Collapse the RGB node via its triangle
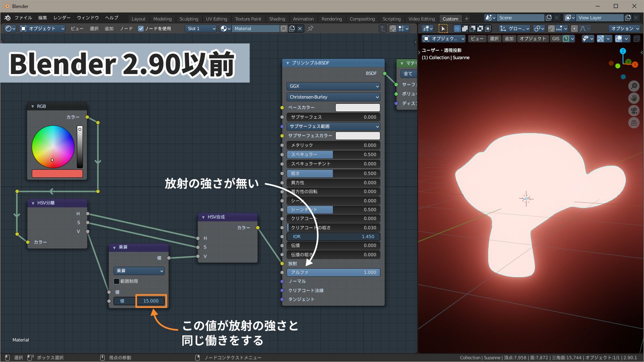644x362 pixels. pos(33,106)
